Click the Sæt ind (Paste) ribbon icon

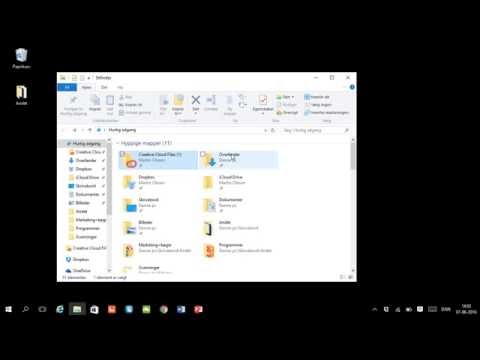pos(110,100)
